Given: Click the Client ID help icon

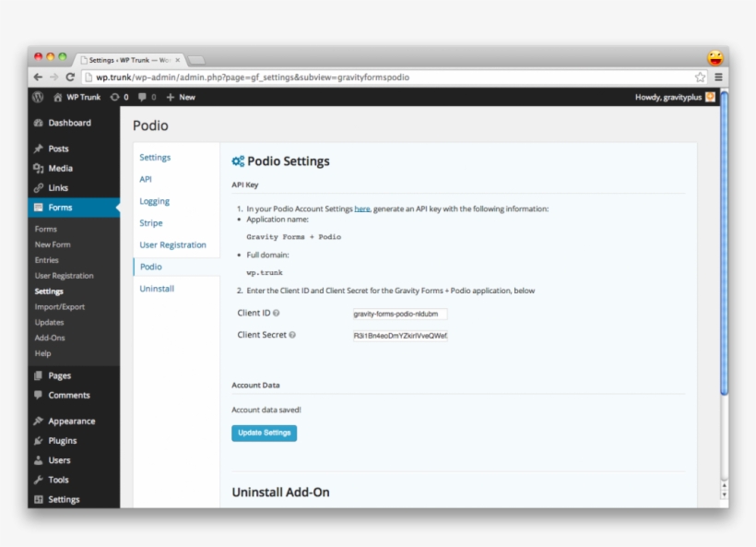Looking at the screenshot, I should tap(277, 313).
